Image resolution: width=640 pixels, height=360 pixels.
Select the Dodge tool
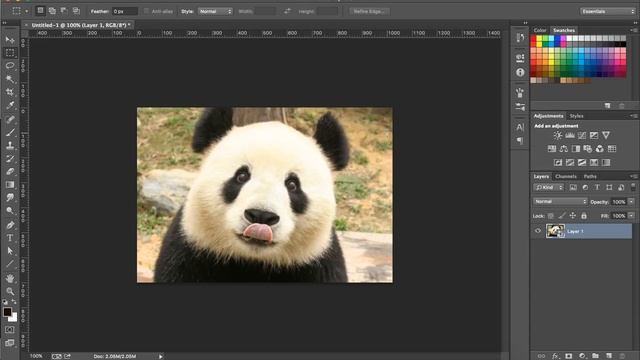[10, 211]
